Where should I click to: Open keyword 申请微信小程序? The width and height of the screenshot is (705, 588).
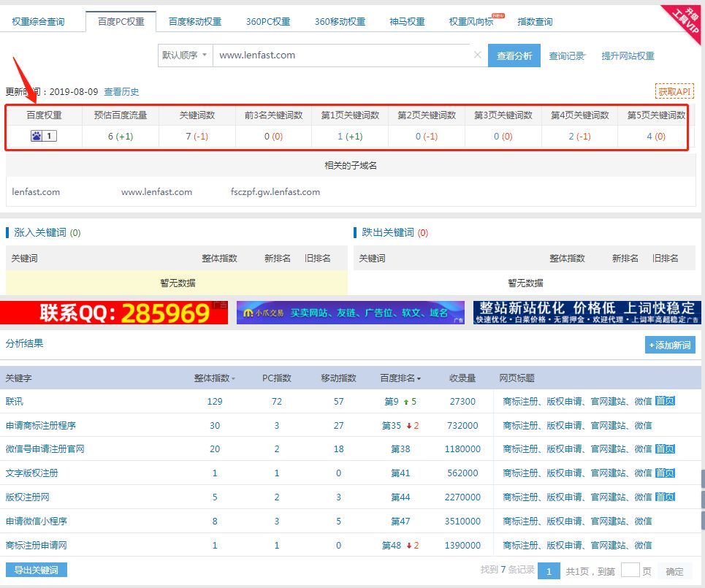37,521
